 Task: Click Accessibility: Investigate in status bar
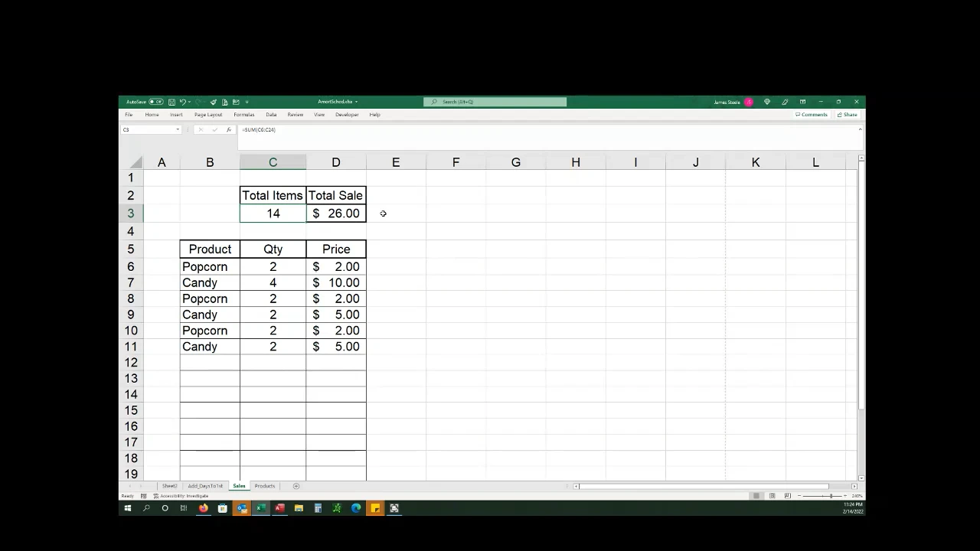tap(181, 496)
